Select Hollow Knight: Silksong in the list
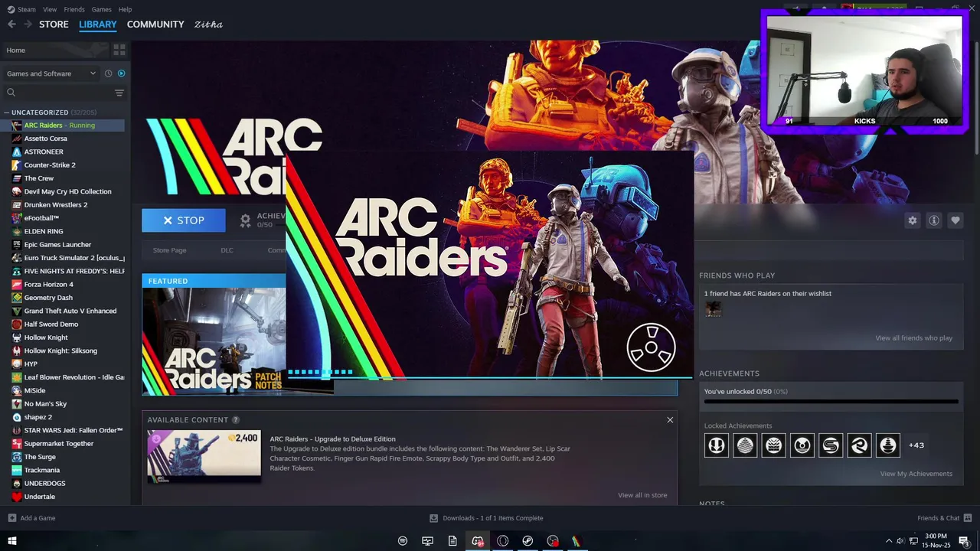This screenshot has width=980, height=551. (62, 350)
